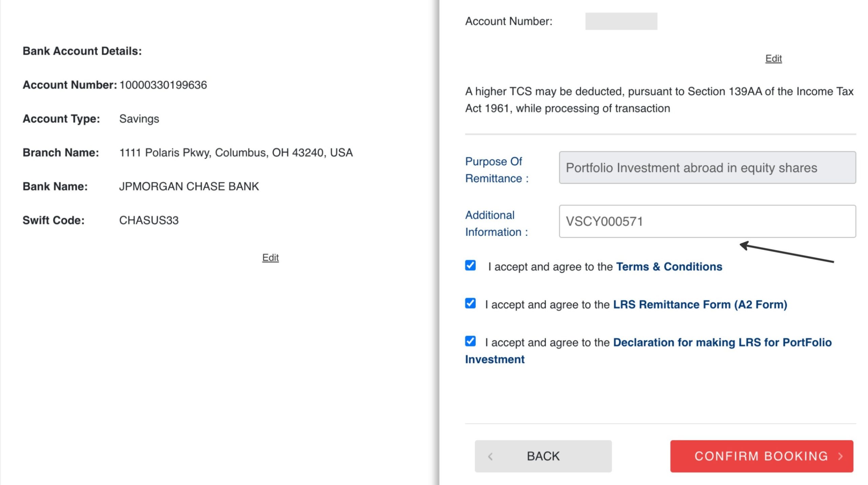
Task: Select account number 10000330199636 text
Action: point(163,85)
